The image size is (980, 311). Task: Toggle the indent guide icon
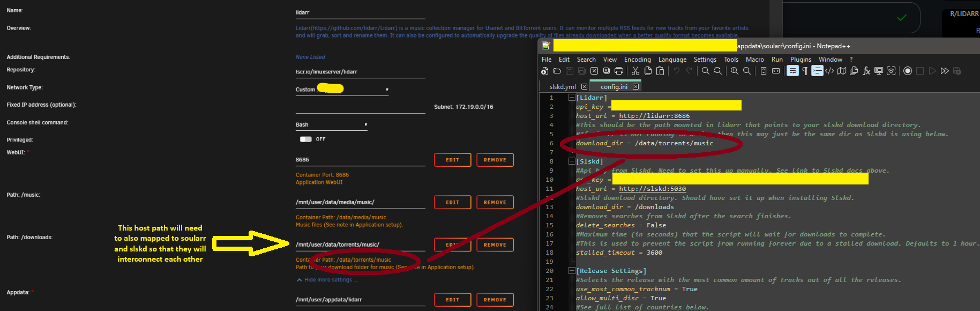click(x=817, y=71)
